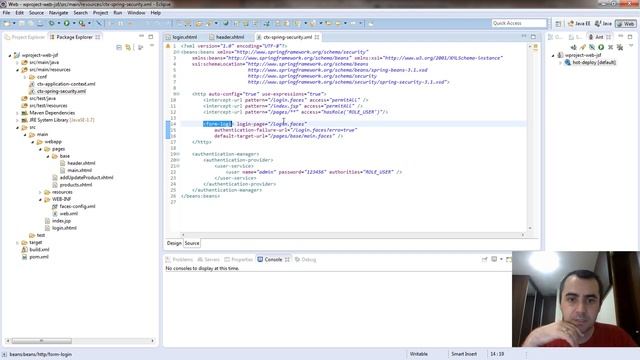Expand the src/main/java folder

click(x=18, y=62)
